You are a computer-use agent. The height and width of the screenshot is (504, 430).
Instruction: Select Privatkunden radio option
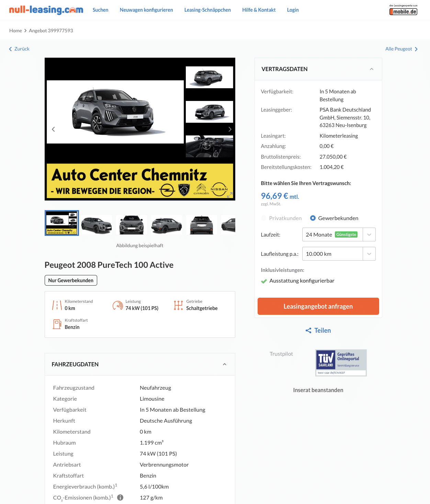coord(264,218)
